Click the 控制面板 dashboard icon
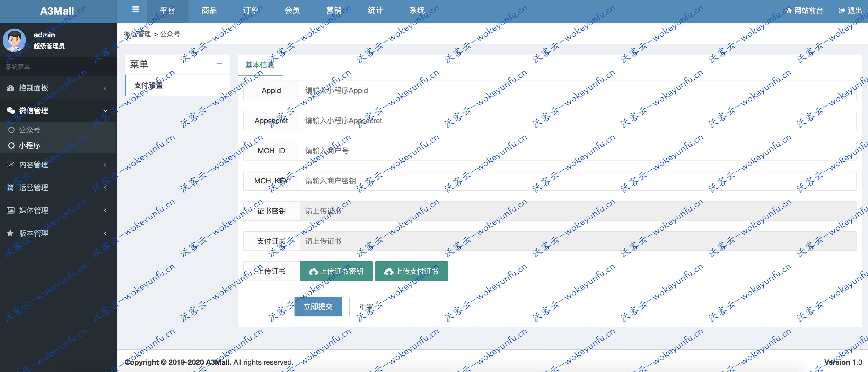Image resolution: width=868 pixels, height=372 pixels. click(x=10, y=88)
